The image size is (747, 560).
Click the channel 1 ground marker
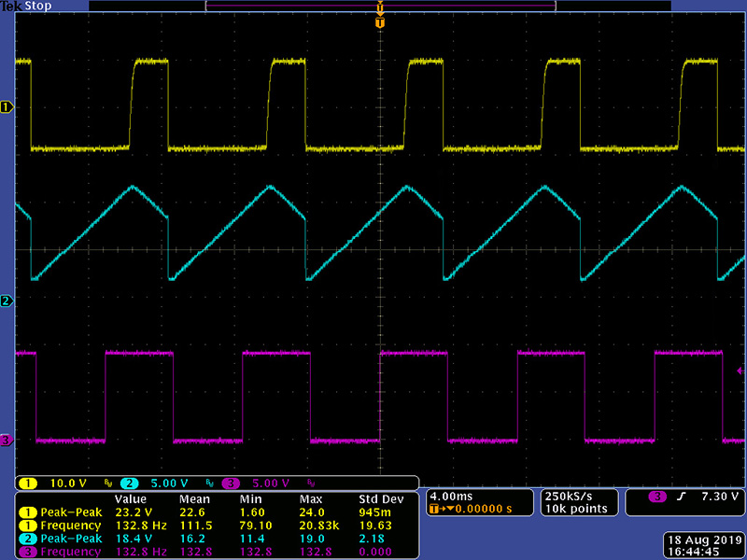[x=7, y=107]
